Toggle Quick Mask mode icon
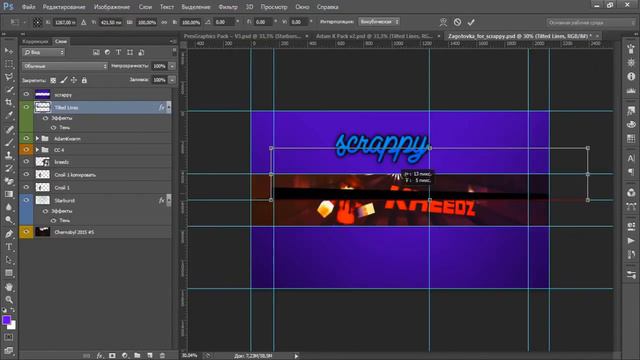Image resolution: width=640 pixels, height=360 pixels. 9,337
